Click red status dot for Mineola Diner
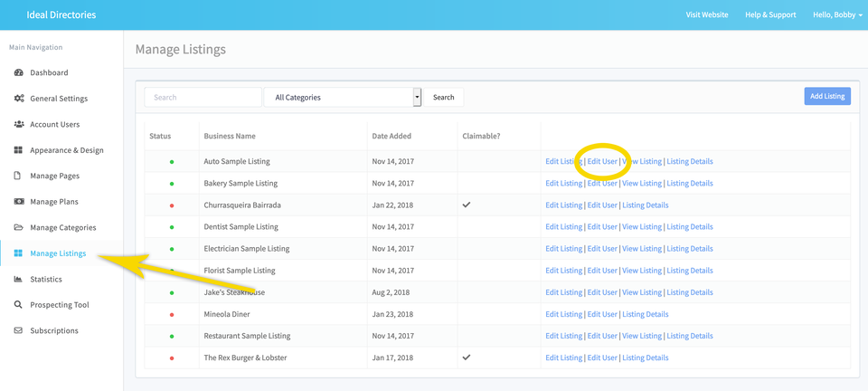The image size is (868, 391). [x=172, y=315]
